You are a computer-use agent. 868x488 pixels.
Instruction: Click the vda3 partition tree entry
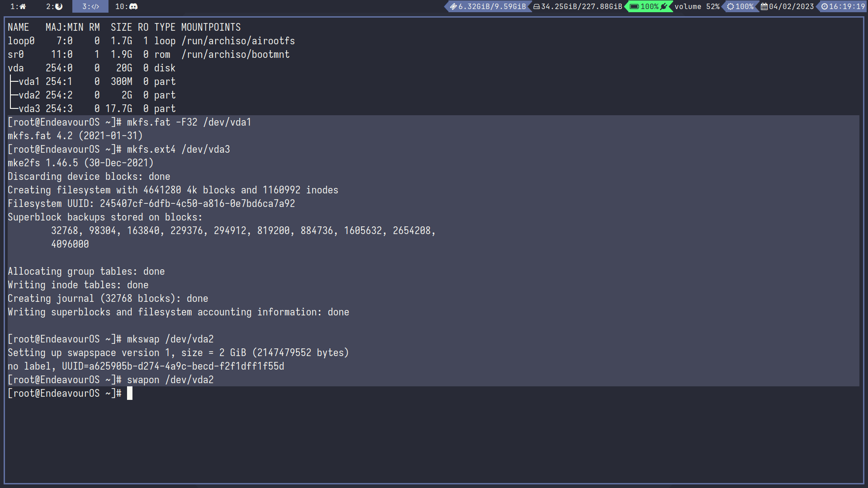29,109
